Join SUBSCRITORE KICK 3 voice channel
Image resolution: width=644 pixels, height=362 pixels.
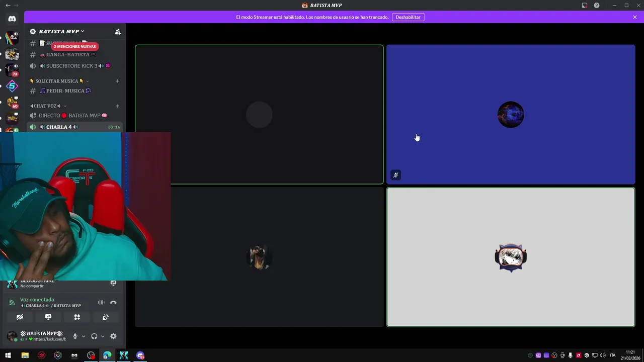(x=74, y=66)
